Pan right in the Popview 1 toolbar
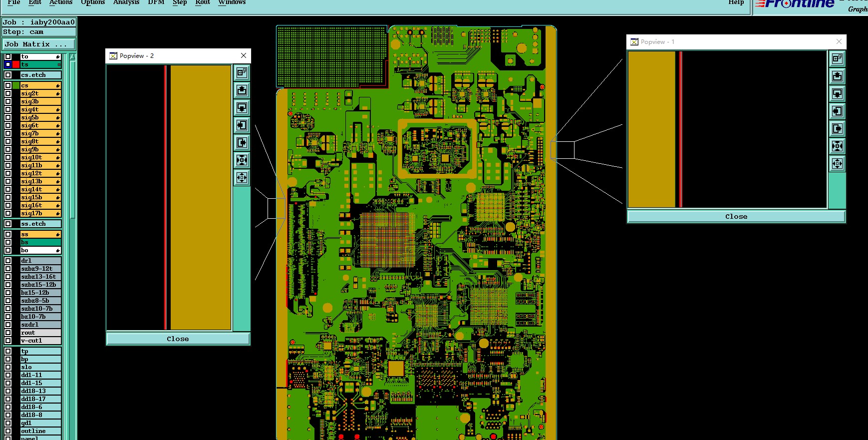Viewport: 868px width, 440px height. coord(837,128)
